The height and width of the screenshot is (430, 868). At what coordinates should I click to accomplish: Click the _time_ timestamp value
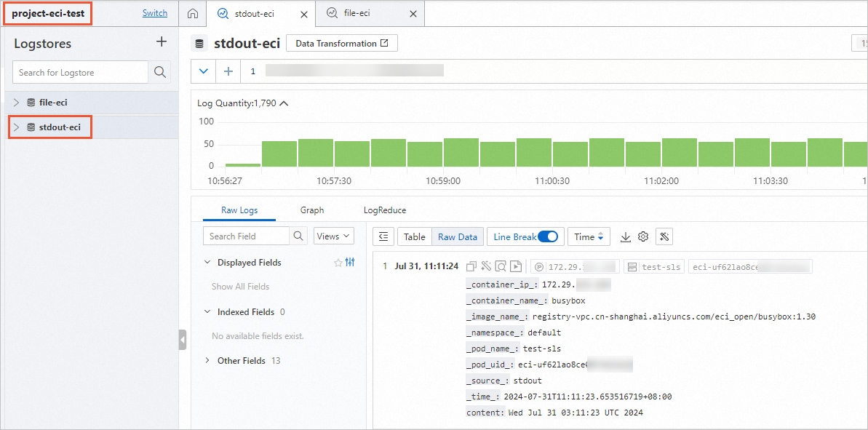point(588,397)
